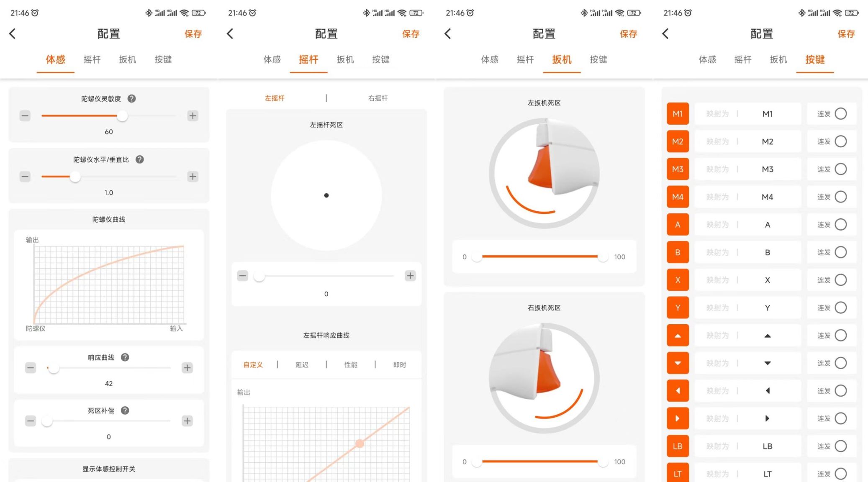Screen dimensions: 868x482
Task: Click the 左扳机死区 range slider track
Action: (x=540, y=256)
